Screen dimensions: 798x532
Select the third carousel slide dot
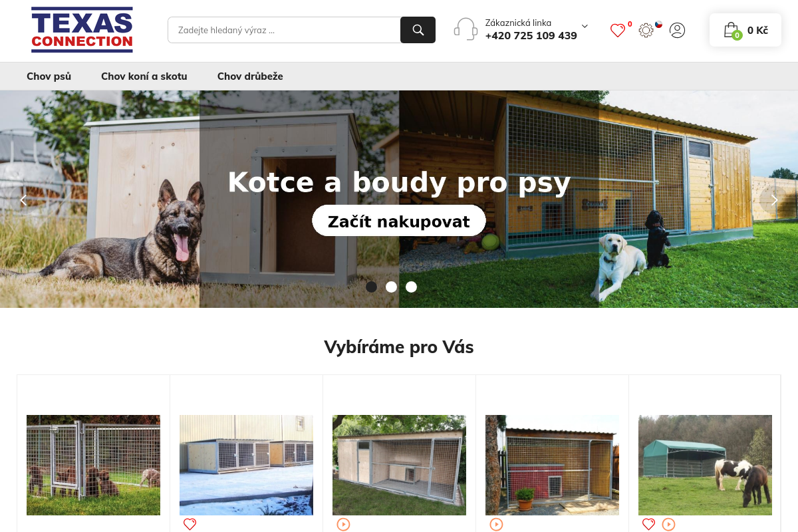click(412, 287)
